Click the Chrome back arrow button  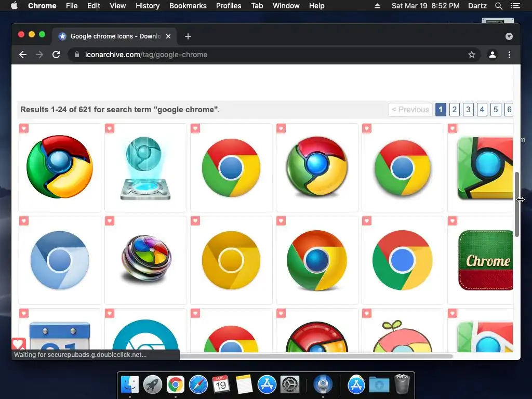click(23, 55)
